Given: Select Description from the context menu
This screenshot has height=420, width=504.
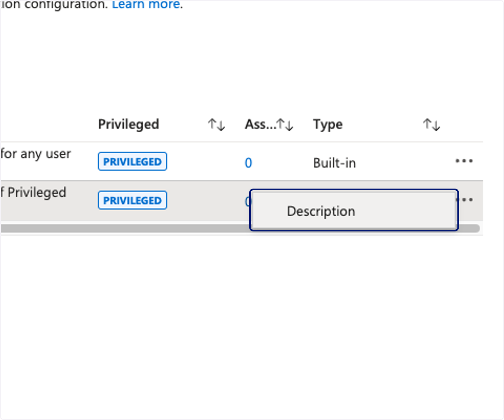Looking at the screenshot, I should coord(354,210).
